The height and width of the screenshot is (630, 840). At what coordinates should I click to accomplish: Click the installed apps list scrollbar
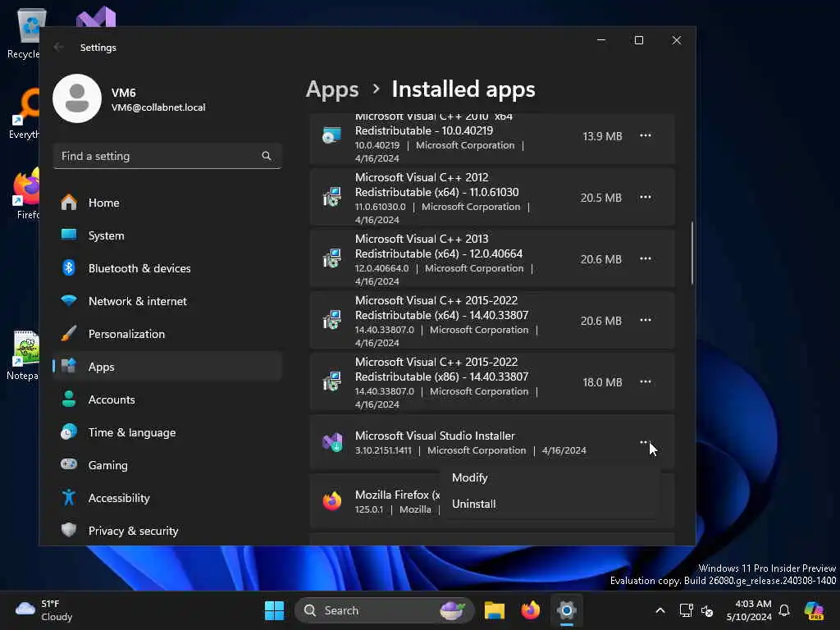click(692, 253)
